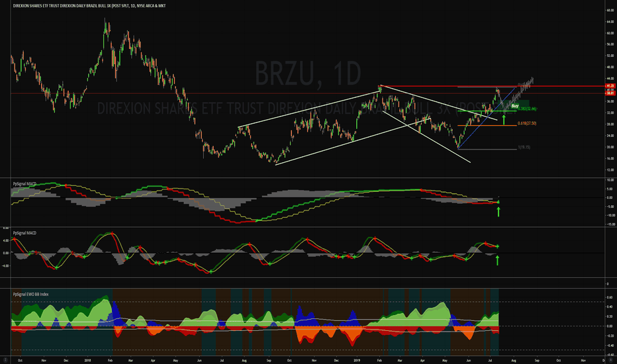Click the red 41.35 price label

coord(610,86)
